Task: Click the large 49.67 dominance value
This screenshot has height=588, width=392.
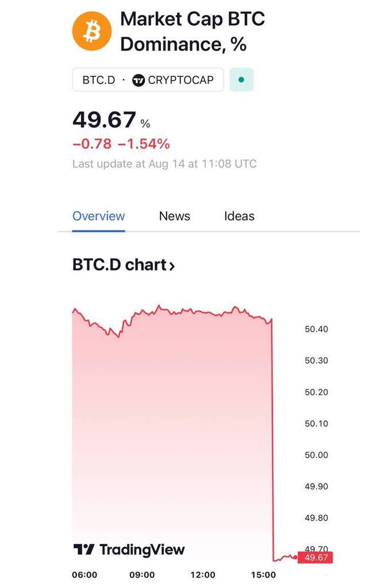Action: click(x=104, y=121)
